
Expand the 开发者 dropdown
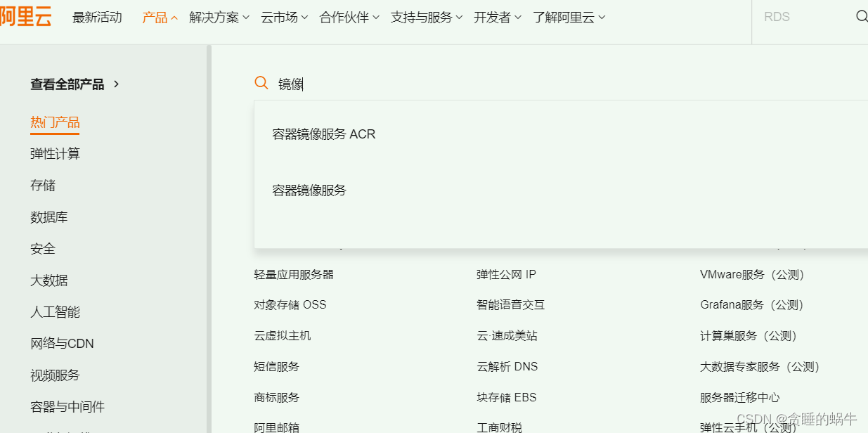(x=498, y=18)
